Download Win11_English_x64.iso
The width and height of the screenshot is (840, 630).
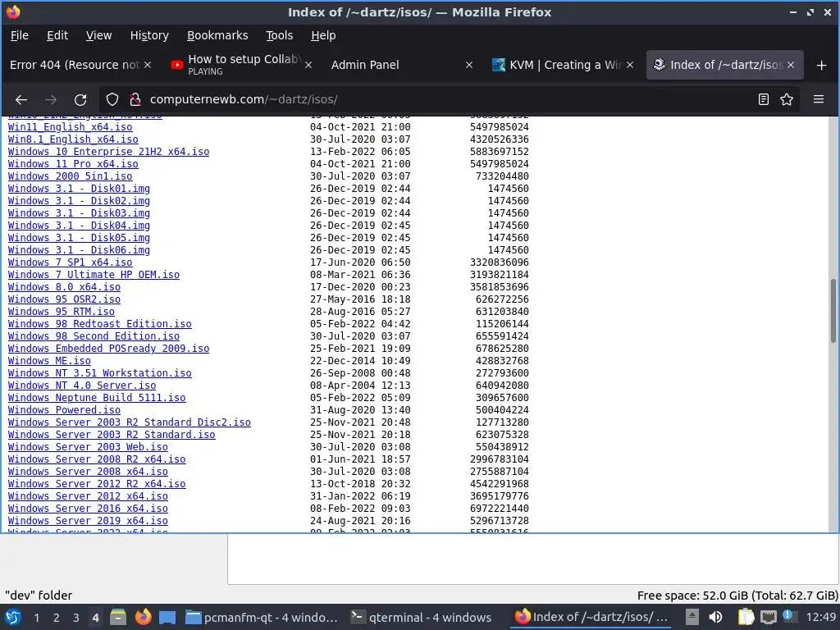click(x=71, y=127)
